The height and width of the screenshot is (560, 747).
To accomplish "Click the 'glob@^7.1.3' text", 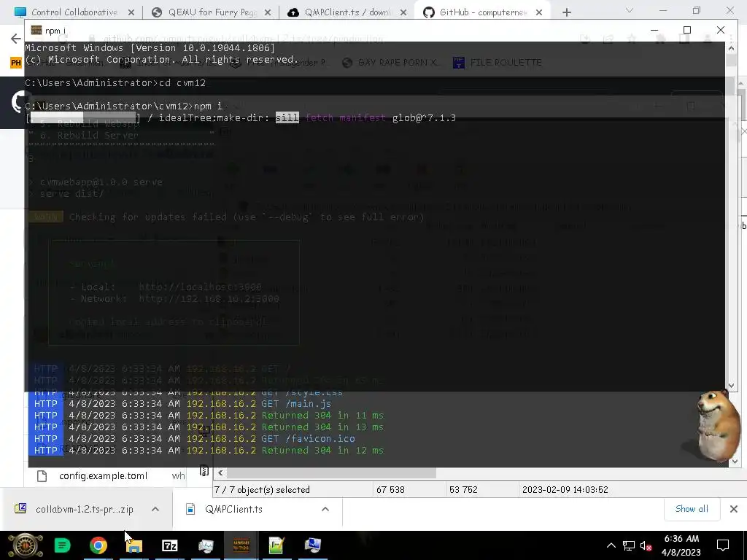I will [x=424, y=117].
